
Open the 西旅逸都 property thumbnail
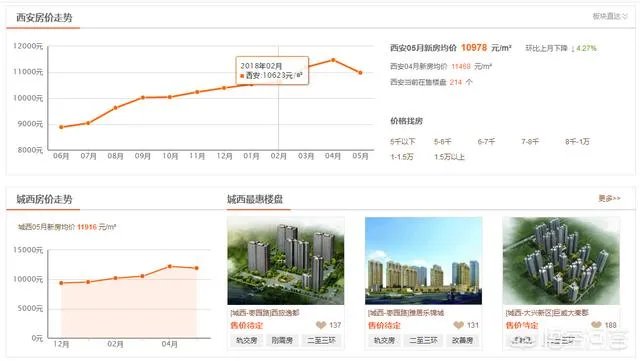[x=286, y=261]
